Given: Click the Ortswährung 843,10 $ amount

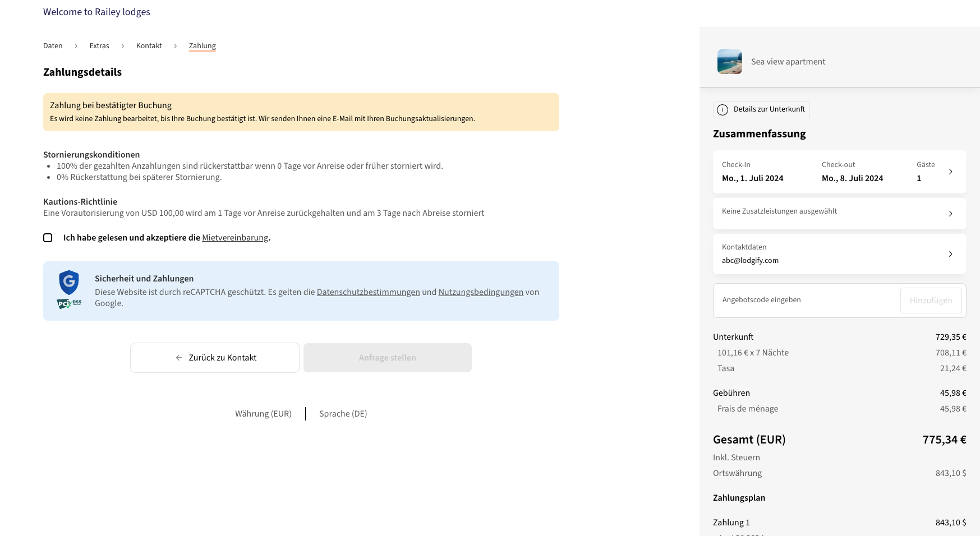Looking at the screenshot, I should click(x=951, y=473).
